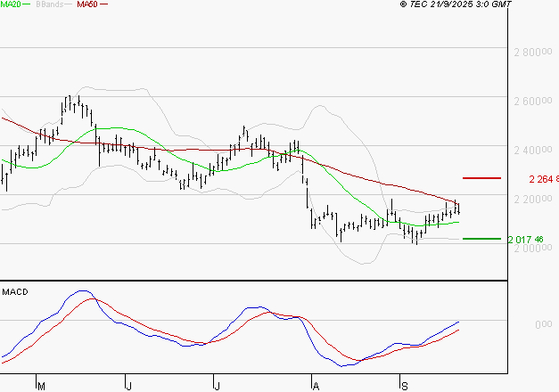Click the MACD 0.00 zero-line label
The width and height of the screenshot is (559, 392).
542,324
